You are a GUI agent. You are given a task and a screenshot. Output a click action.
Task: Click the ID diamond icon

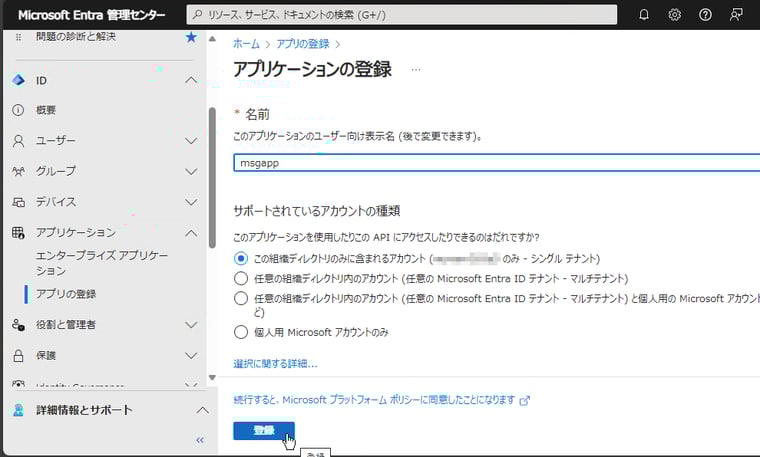tap(18, 80)
